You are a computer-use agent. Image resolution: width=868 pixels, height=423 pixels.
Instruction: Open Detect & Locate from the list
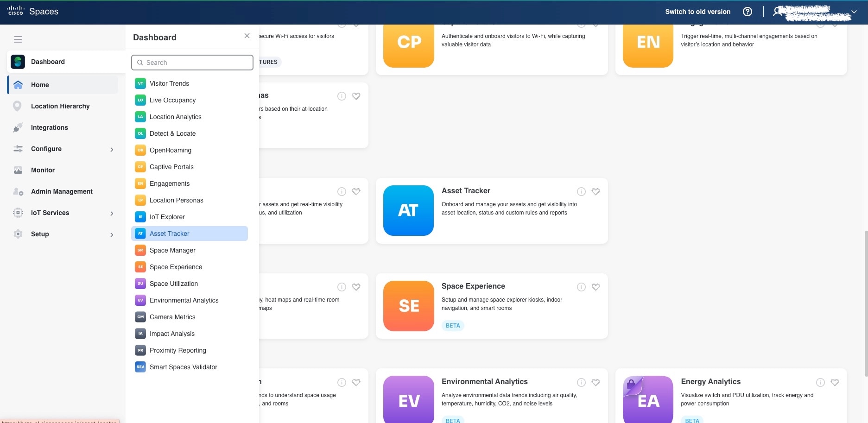[x=172, y=133]
